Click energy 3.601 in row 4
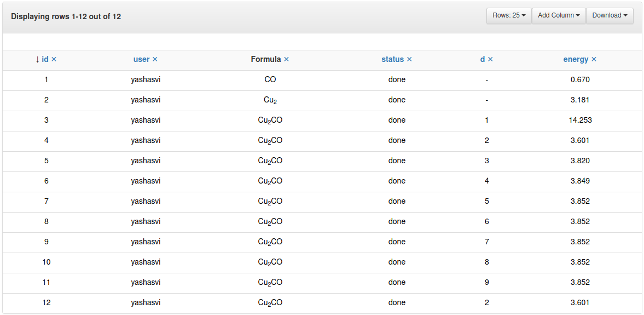The image size is (644, 315). [x=581, y=141]
